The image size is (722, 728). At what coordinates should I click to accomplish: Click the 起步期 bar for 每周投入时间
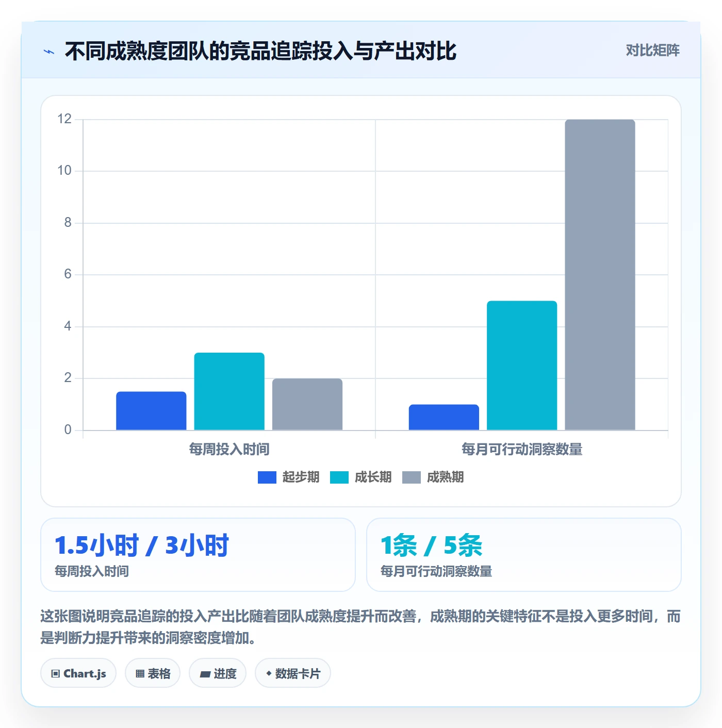(151, 411)
